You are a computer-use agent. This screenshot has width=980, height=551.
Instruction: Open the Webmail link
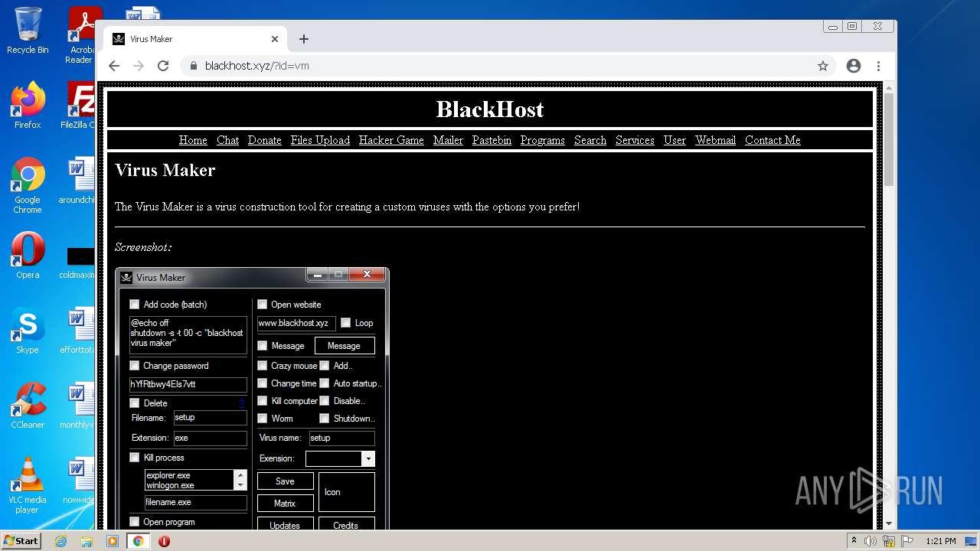716,140
